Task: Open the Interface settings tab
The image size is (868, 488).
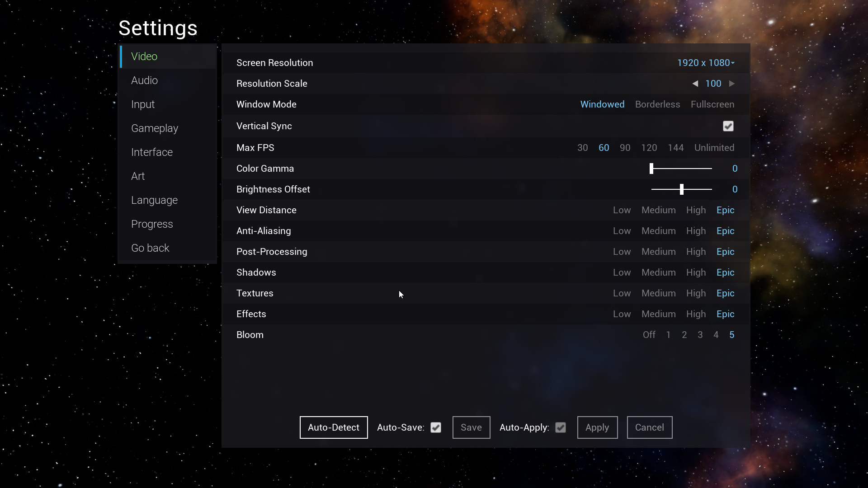Action: (x=152, y=152)
